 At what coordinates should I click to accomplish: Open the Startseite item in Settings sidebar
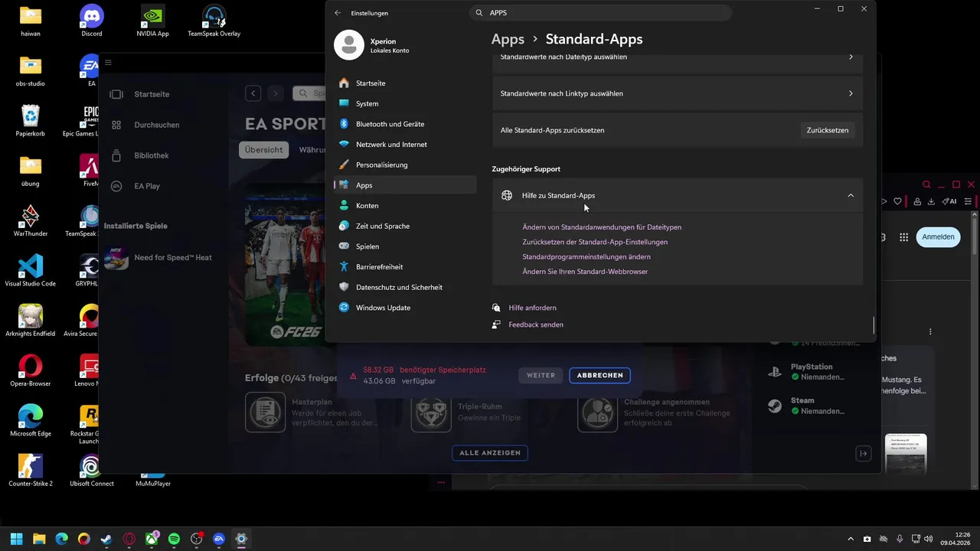pyautogui.click(x=405, y=83)
